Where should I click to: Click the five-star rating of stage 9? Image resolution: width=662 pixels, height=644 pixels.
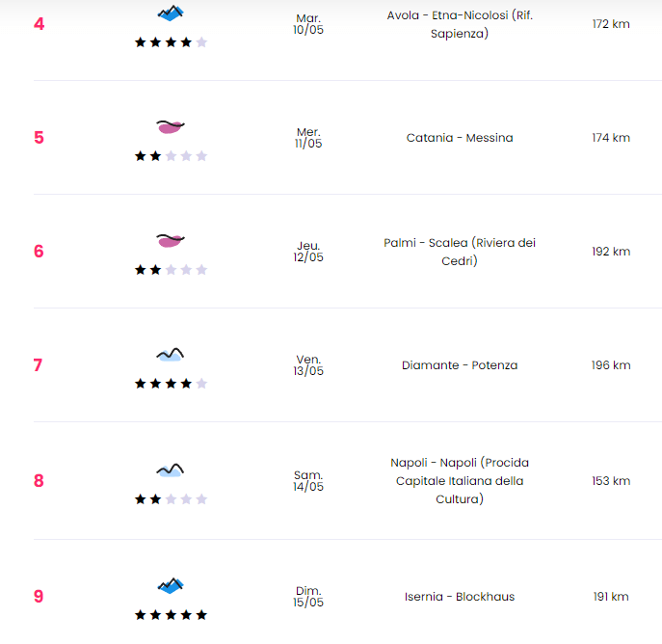point(171,614)
